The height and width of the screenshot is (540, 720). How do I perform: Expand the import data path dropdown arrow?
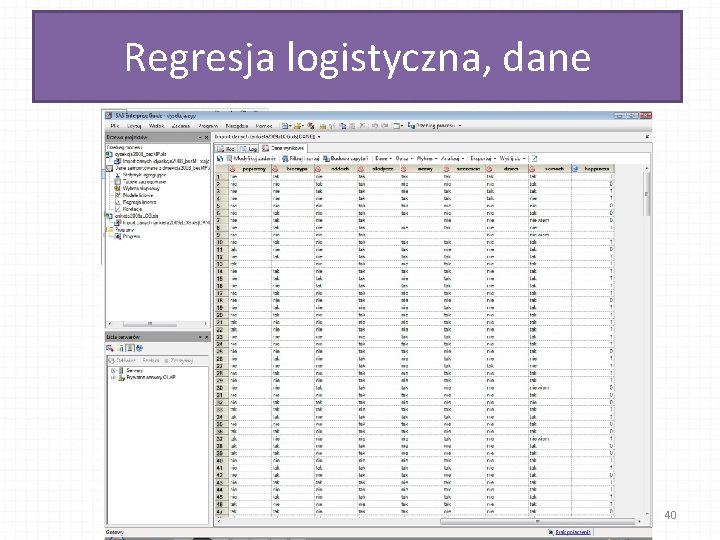319,137
